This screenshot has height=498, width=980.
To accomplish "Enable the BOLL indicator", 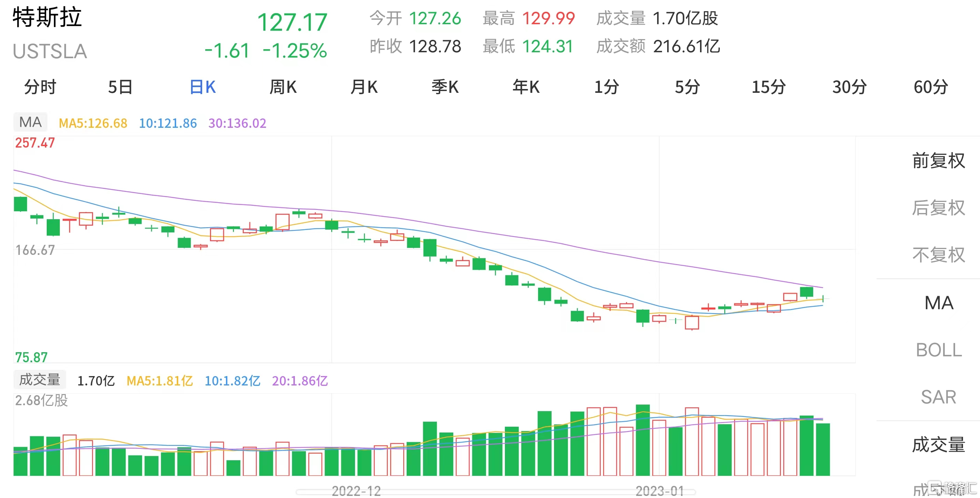I will (x=938, y=350).
